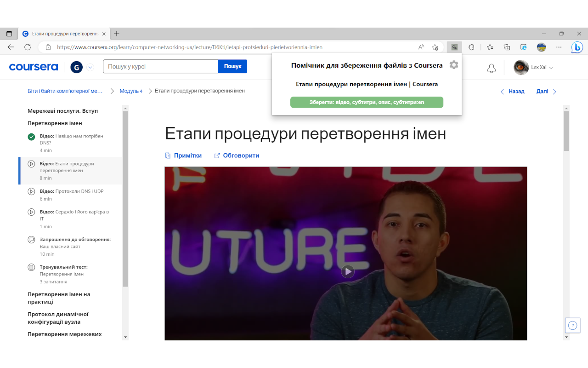Open the Bing chat sidebar
Viewport: 588px width, 368px height.
click(x=577, y=47)
